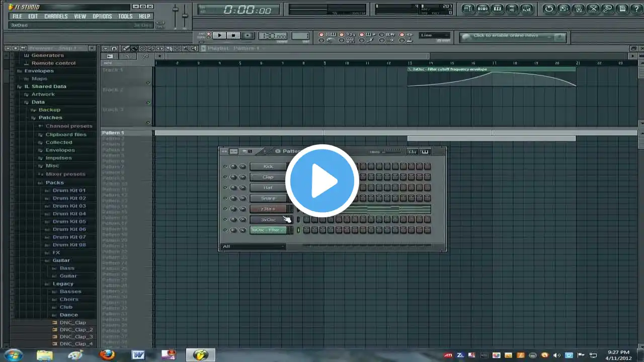Open the step sequencer from the top toolbar
Image resolution: width=644 pixels, height=362 pixels.
click(483, 9)
